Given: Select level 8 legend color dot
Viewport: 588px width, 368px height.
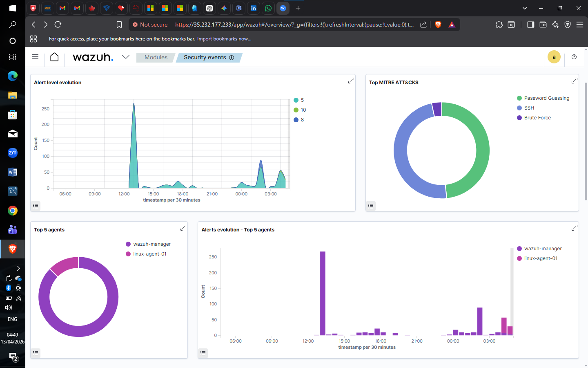Looking at the screenshot, I should [296, 120].
